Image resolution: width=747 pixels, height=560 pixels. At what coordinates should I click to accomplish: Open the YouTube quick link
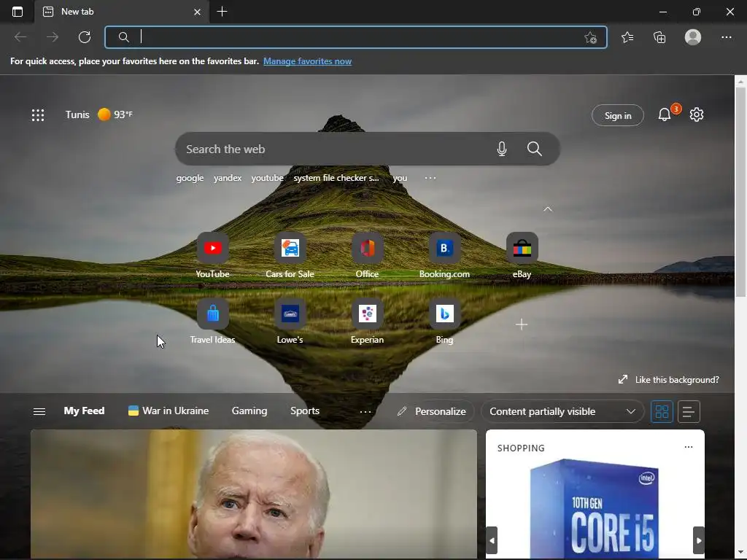(x=212, y=256)
